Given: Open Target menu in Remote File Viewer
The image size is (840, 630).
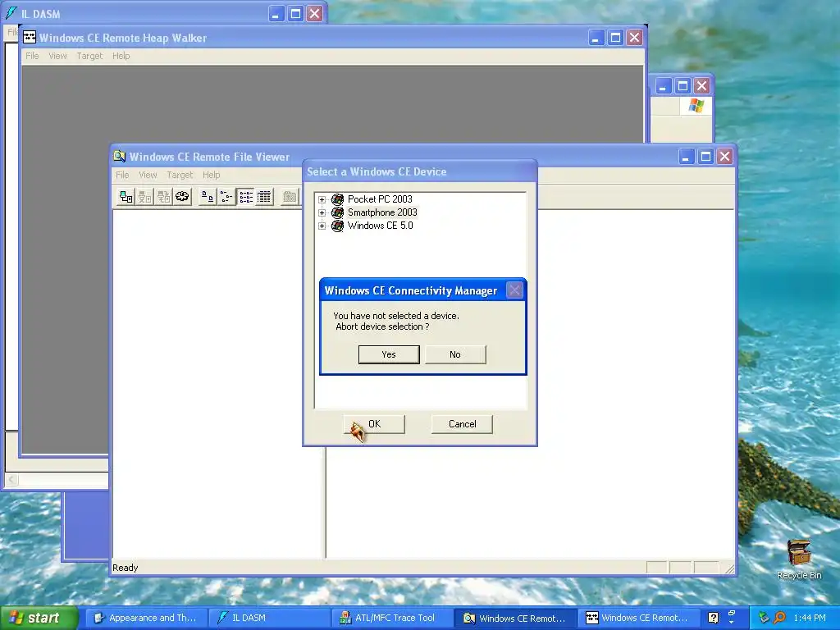Looking at the screenshot, I should 180,175.
